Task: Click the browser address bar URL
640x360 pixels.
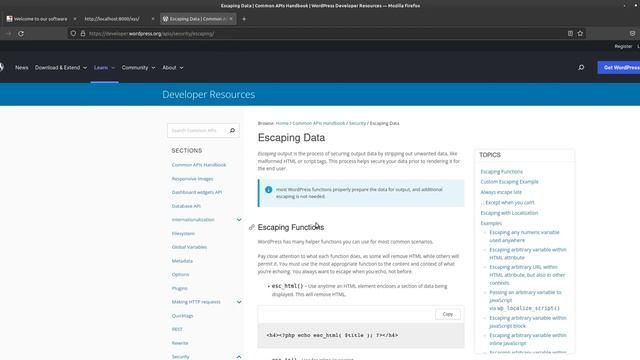Action: point(151,33)
